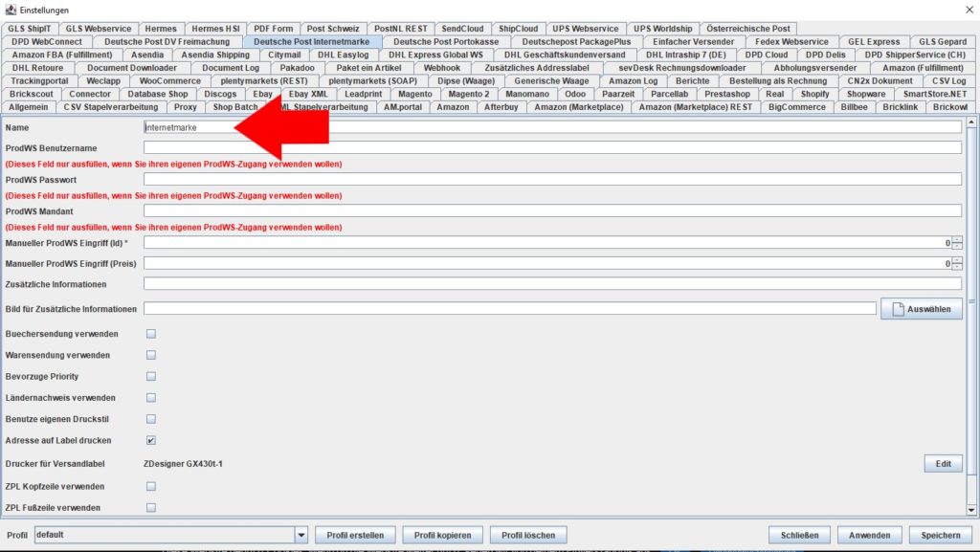Open the Webhook tab
The height and width of the screenshot is (552, 980).
click(442, 68)
